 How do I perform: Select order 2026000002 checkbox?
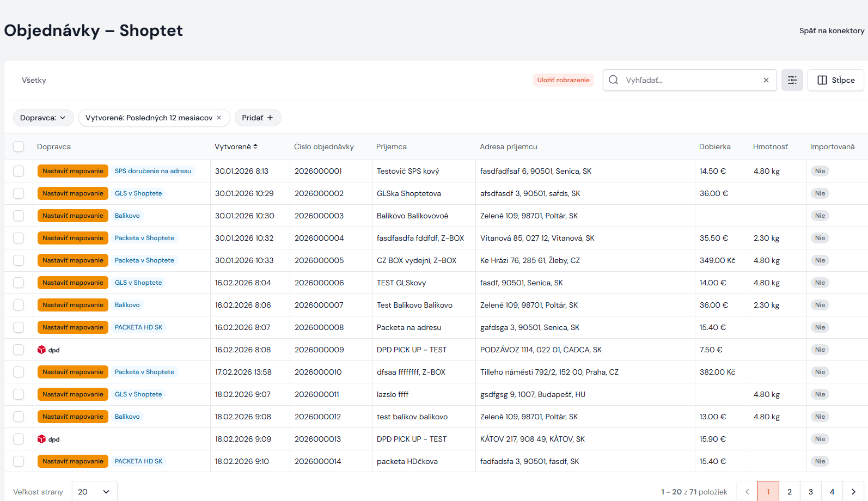[x=19, y=193]
